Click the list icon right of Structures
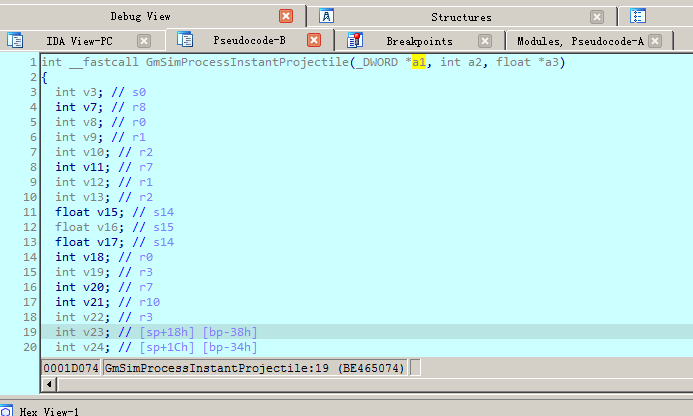Screen dimensions: 693x416 (x=638, y=16)
